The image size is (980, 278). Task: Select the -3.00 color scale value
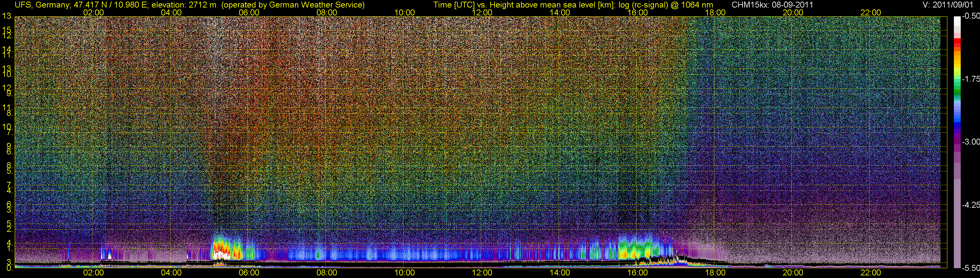pos(971,142)
